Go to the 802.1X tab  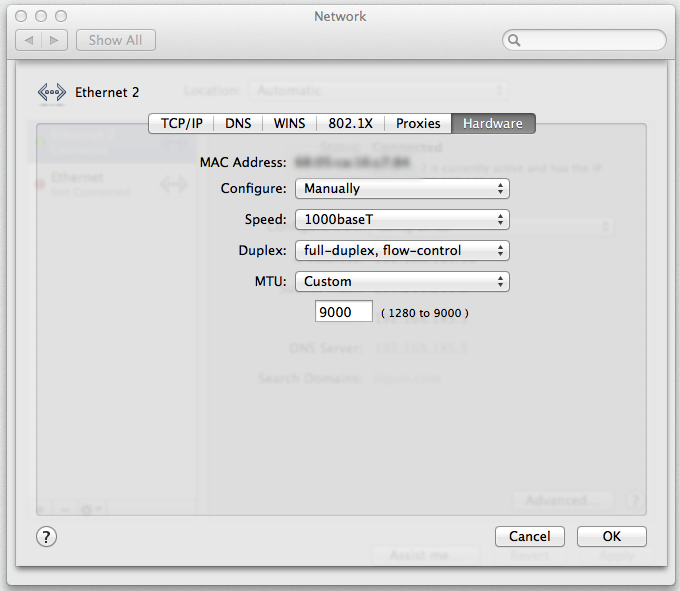coord(350,124)
